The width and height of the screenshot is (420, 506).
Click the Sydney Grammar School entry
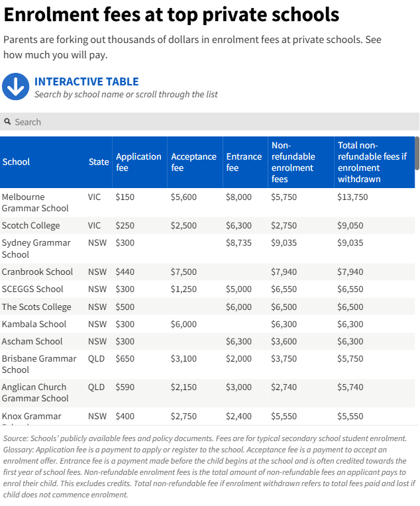coord(36,248)
